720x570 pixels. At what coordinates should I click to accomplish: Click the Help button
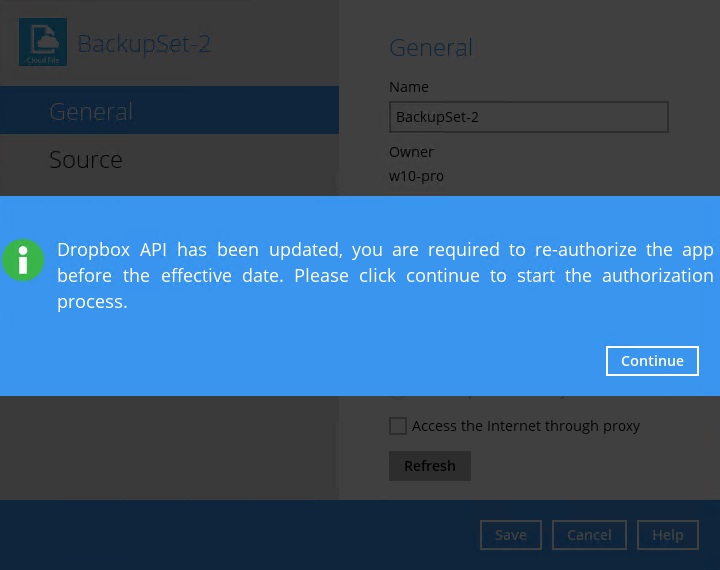tap(668, 535)
